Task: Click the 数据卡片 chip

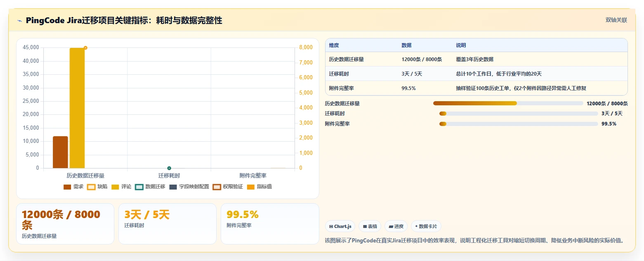Action: pos(426,226)
